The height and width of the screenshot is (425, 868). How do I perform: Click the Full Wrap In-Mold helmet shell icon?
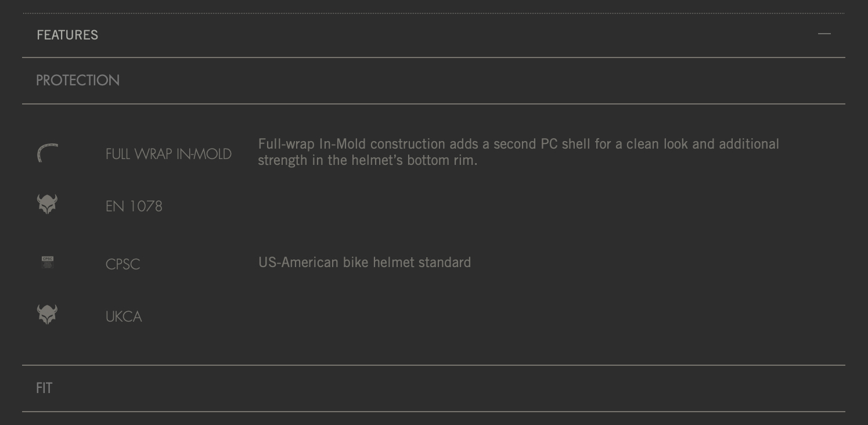48,153
